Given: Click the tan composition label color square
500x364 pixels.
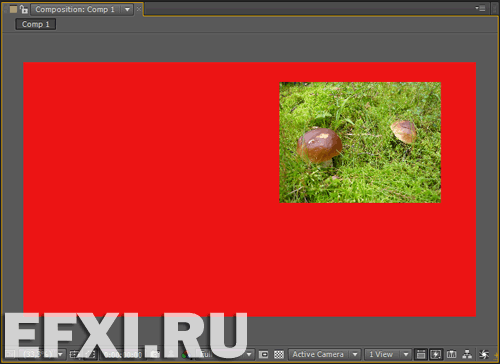Looking at the screenshot, I should point(13,9).
